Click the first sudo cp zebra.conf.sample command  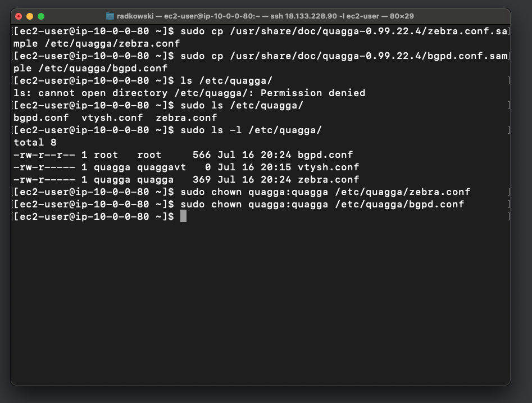(260, 37)
